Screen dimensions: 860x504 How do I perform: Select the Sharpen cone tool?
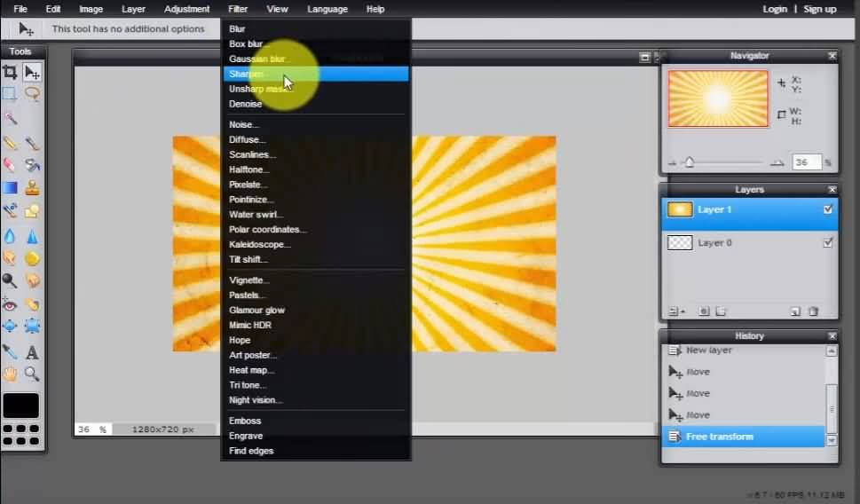32,236
